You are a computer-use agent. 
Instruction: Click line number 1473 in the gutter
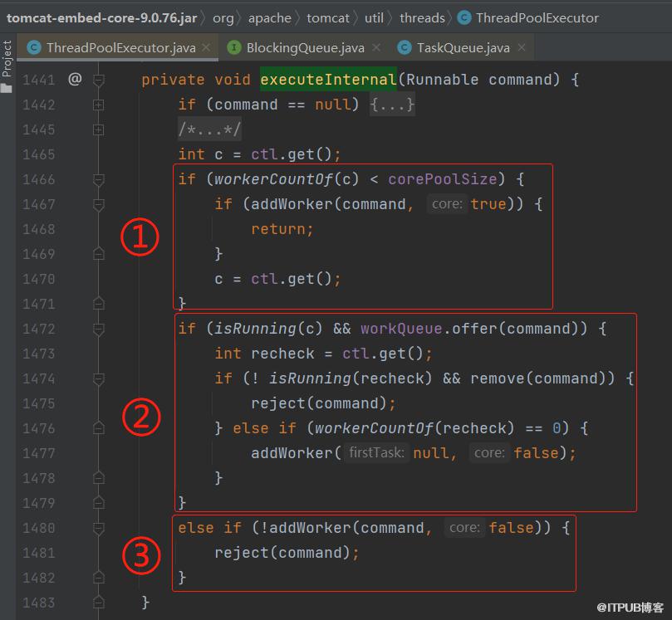38,354
